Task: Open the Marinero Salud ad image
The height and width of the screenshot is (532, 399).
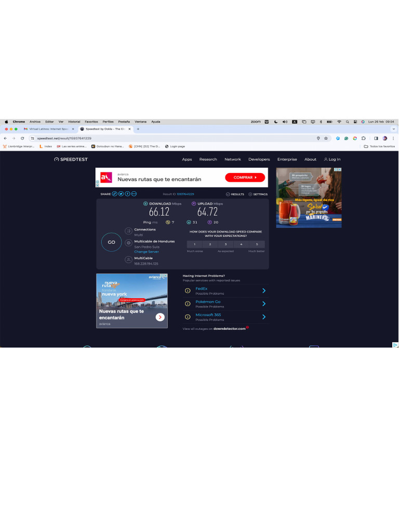Action: coord(309,198)
